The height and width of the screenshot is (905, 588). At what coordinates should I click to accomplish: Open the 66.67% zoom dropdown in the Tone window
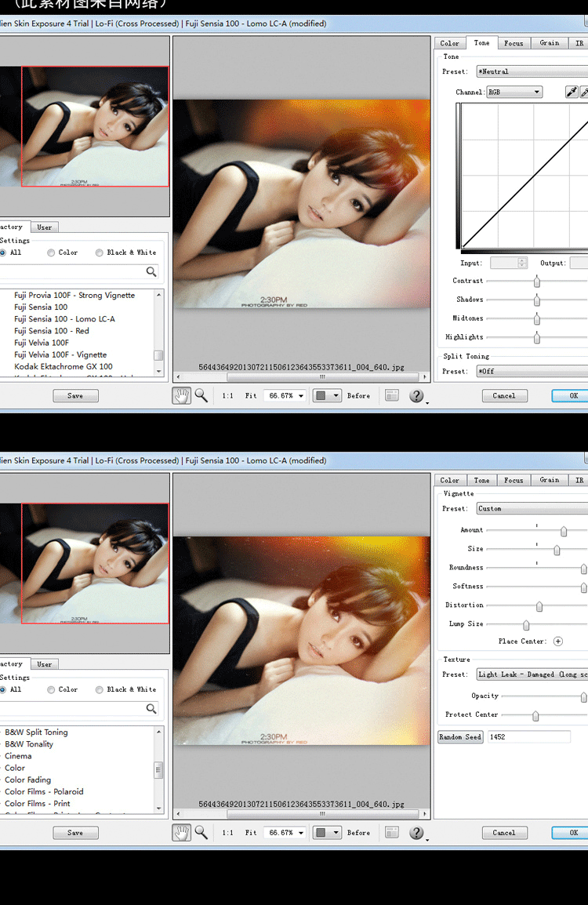pos(285,396)
